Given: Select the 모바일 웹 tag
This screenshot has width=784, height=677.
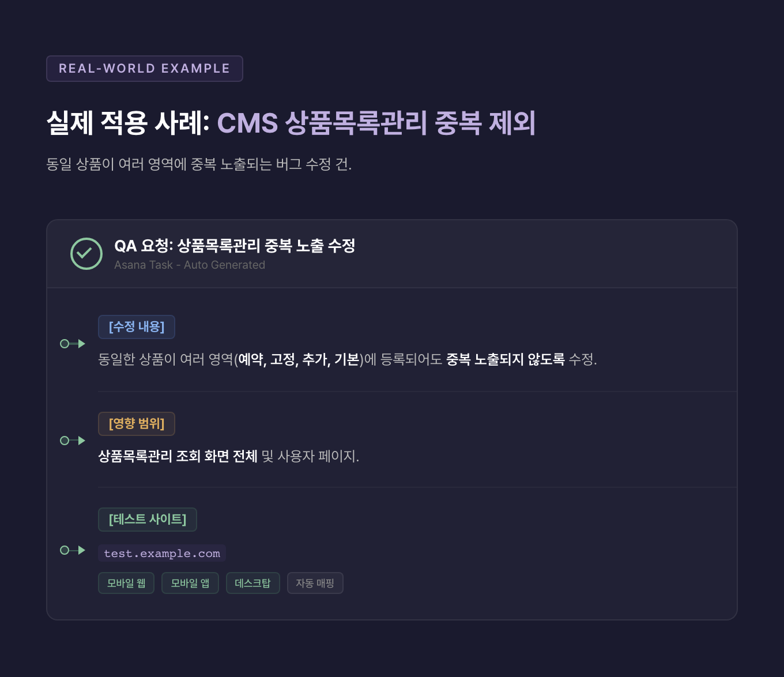Looking at the screenshot, I should coord(126,583).
